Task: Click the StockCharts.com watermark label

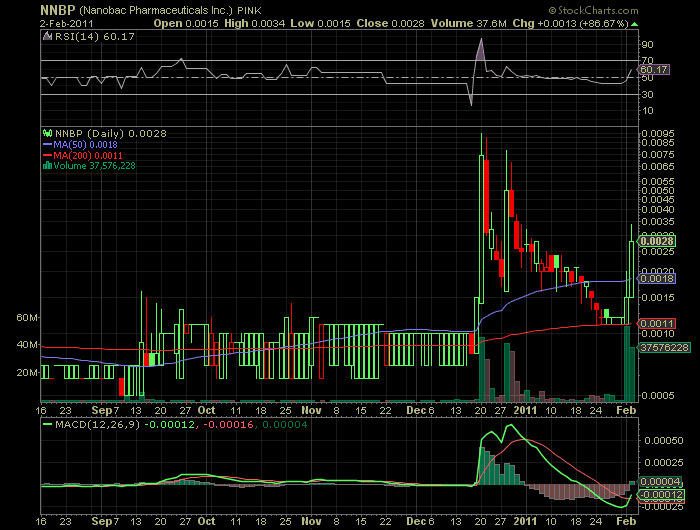Action: click(x=593, y=10)
